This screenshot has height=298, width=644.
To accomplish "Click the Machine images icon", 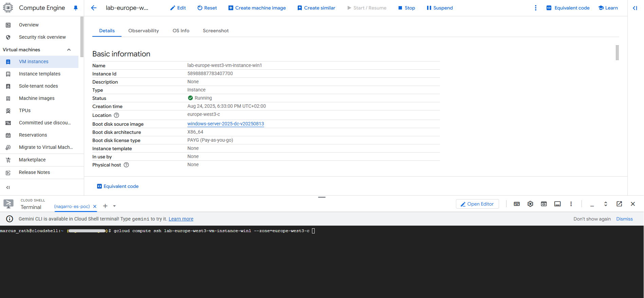I will [8, 98].
